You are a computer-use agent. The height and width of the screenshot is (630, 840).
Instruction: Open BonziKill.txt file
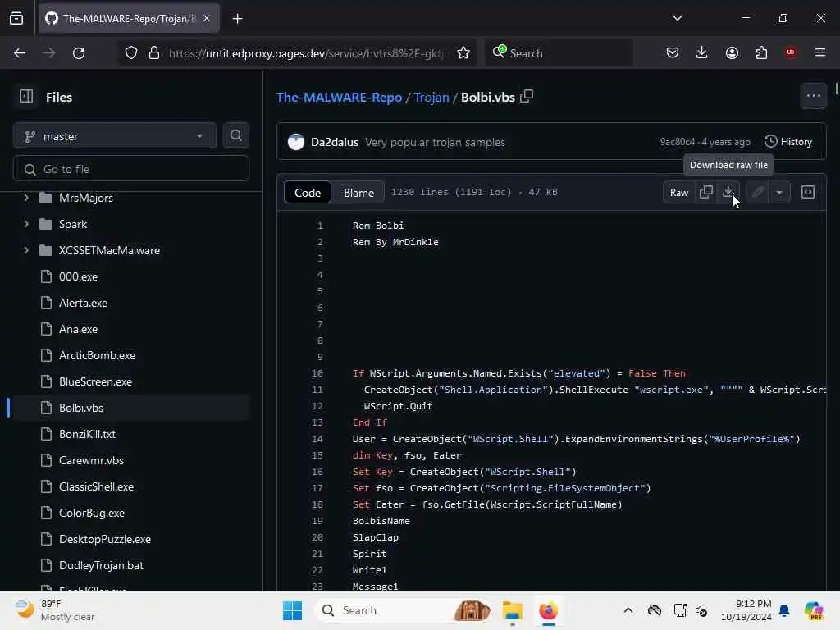coord(87,434)
